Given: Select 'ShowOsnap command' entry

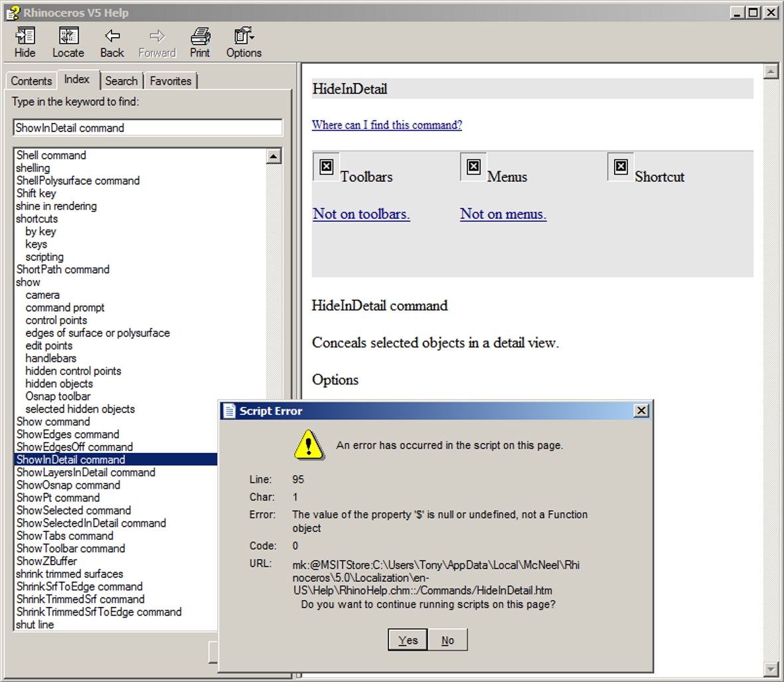Looking at the screenshot, I should pos(68,485).
